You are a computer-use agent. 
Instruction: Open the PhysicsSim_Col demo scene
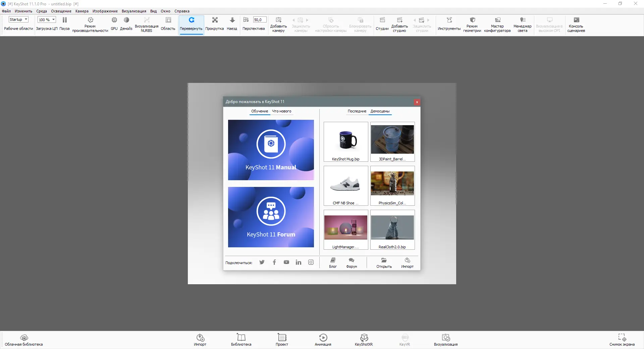coord(392,186)
